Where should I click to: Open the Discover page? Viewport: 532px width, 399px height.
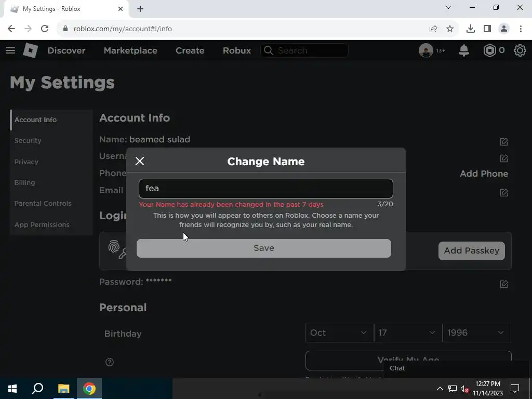[x=66, y=50]
